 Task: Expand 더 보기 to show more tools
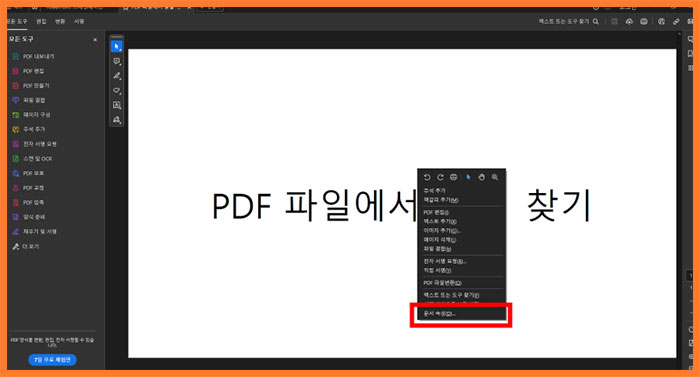(26, 246)
